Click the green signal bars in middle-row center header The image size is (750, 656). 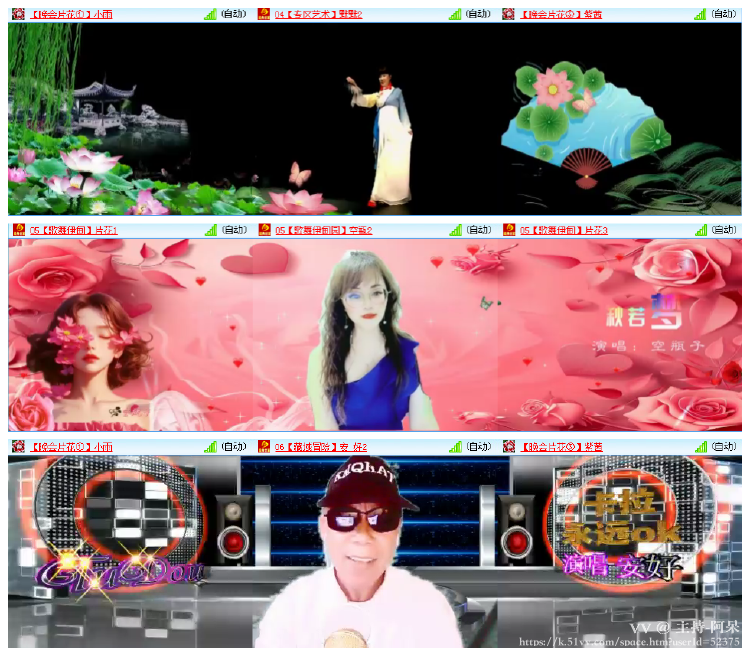pyautogui.click(x=456, y=230)
